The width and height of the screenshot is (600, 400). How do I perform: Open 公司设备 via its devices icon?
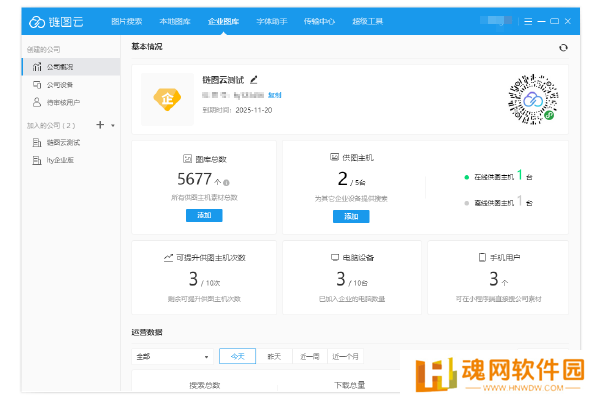click(37, 85)
